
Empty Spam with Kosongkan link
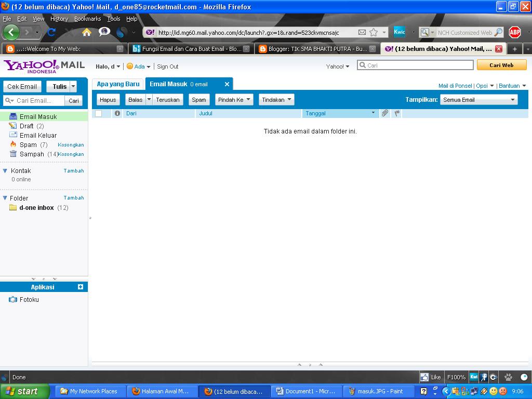71,145
